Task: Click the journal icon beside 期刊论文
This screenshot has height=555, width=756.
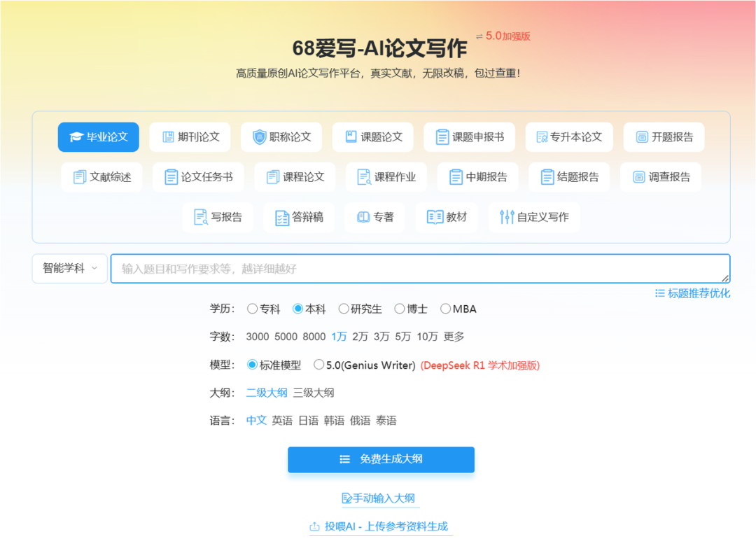Action: (x=168, y=137)
